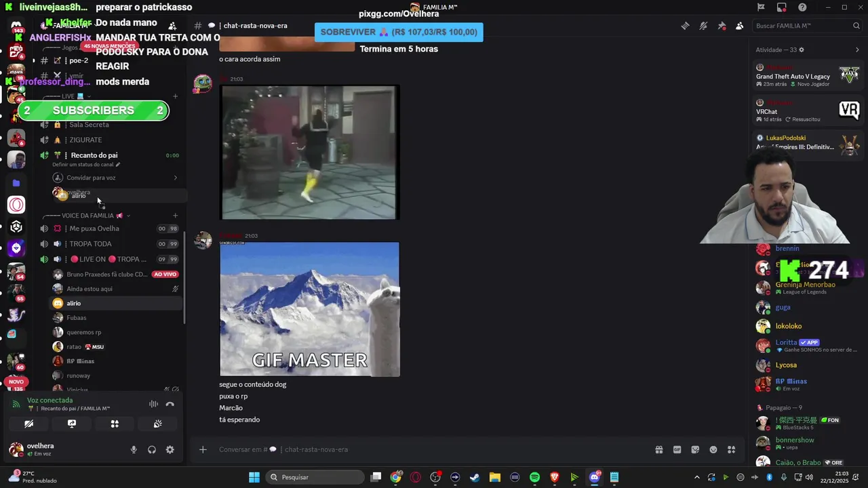The height and width of the screenshot is (488, 868).
Task: Click Definir um status do canal
Action: tap(86, 165)
